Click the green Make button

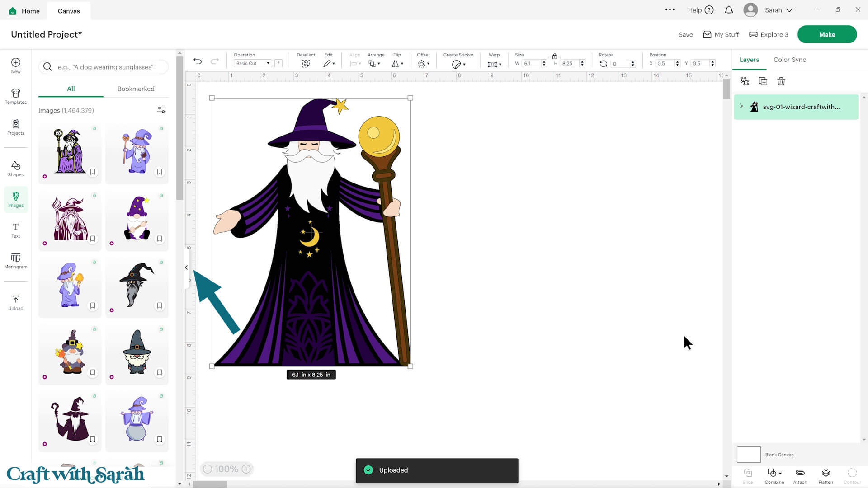tap(827, 34)
